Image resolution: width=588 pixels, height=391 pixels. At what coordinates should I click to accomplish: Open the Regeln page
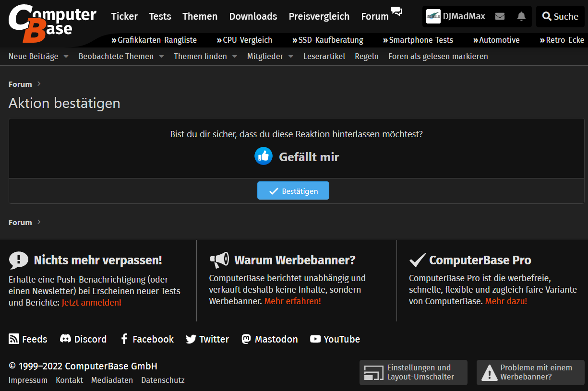point(367,57)
